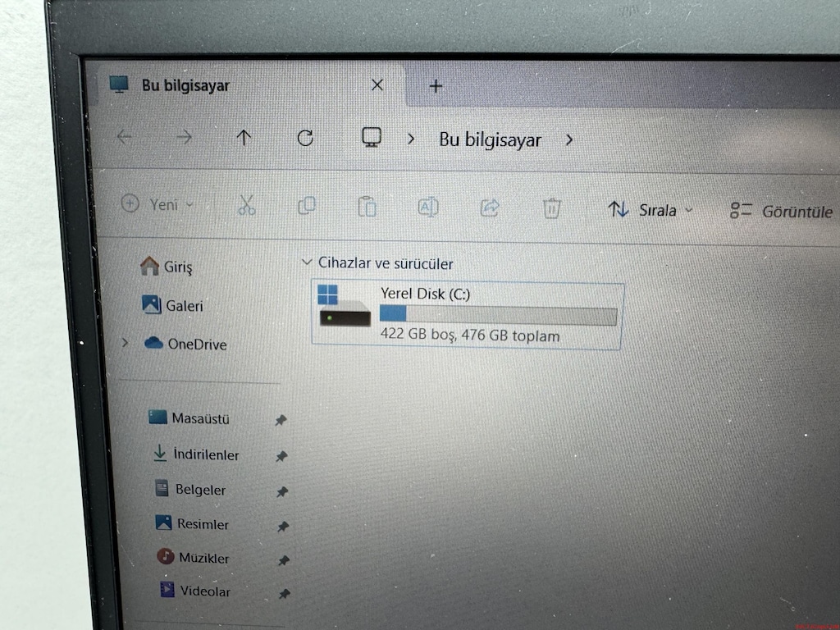Collapse the Cihazlar ve sürücüler group

tap(307, 262)
